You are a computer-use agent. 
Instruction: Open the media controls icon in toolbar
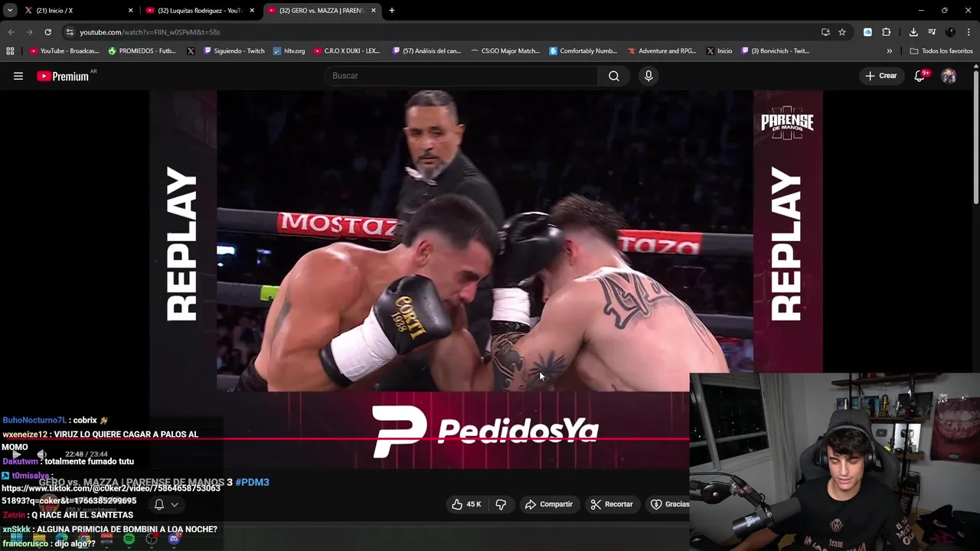pyautogui.click(x=932, y=32)
